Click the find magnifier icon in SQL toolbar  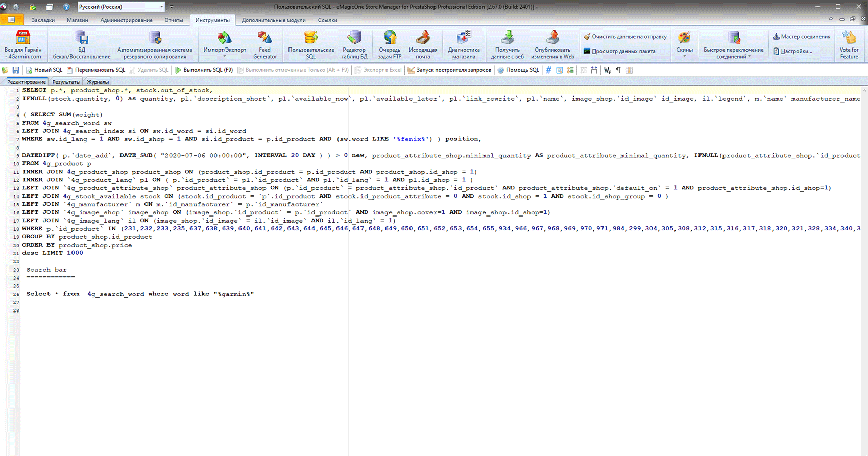click(559, 70)
